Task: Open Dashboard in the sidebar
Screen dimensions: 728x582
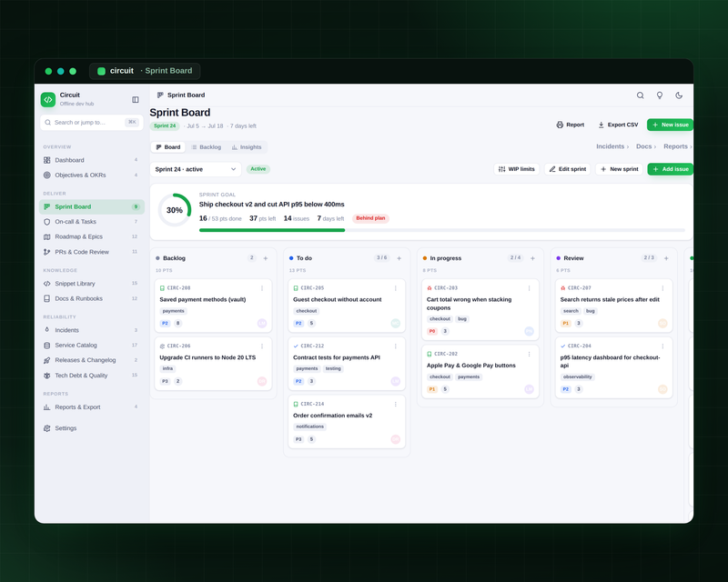Action: pos(92,160)
